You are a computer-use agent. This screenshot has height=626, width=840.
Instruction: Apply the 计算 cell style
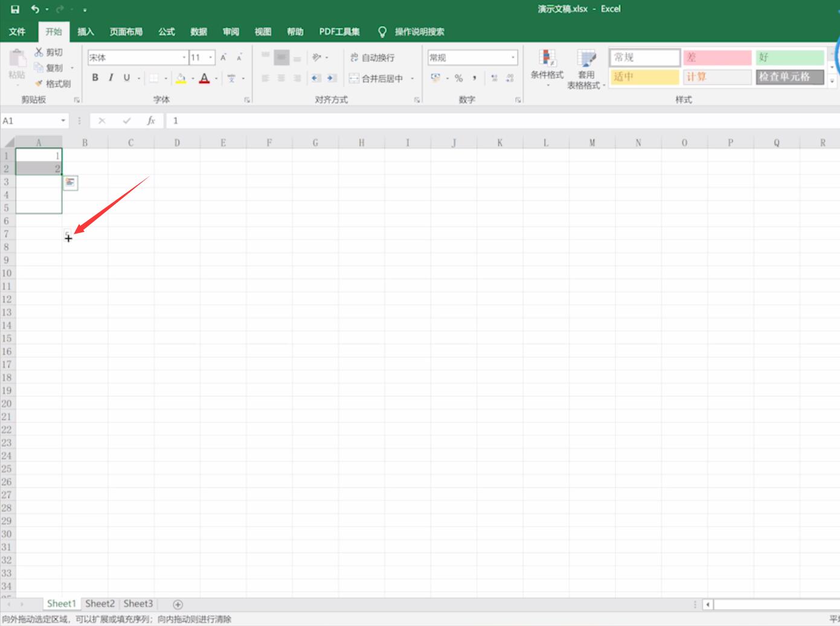[x=717, y=77]
